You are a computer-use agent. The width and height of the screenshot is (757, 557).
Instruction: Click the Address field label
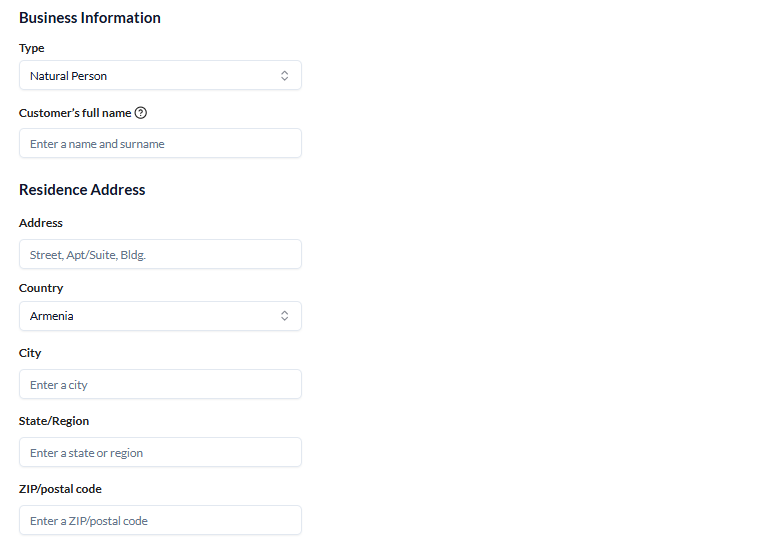click(x=41, y=223)
